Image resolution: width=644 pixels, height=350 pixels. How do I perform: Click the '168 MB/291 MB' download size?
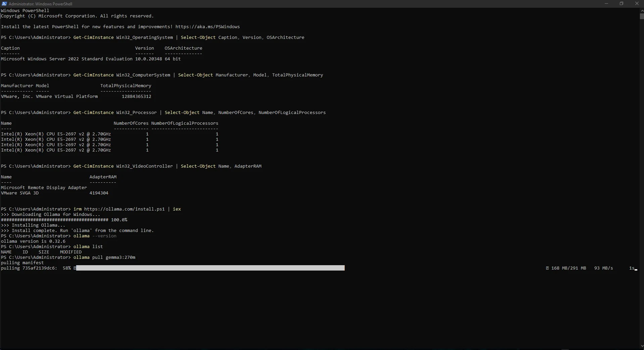(x=569, y=268)
